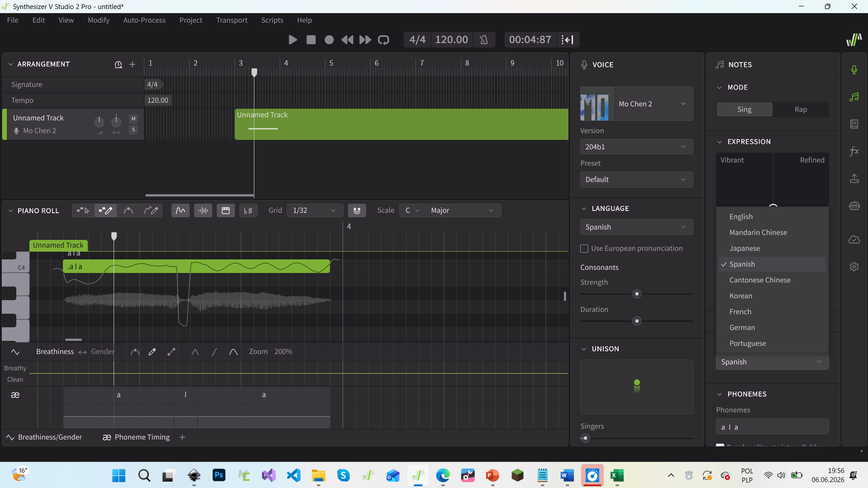Open the arrangement time search icon

(119, 64)
